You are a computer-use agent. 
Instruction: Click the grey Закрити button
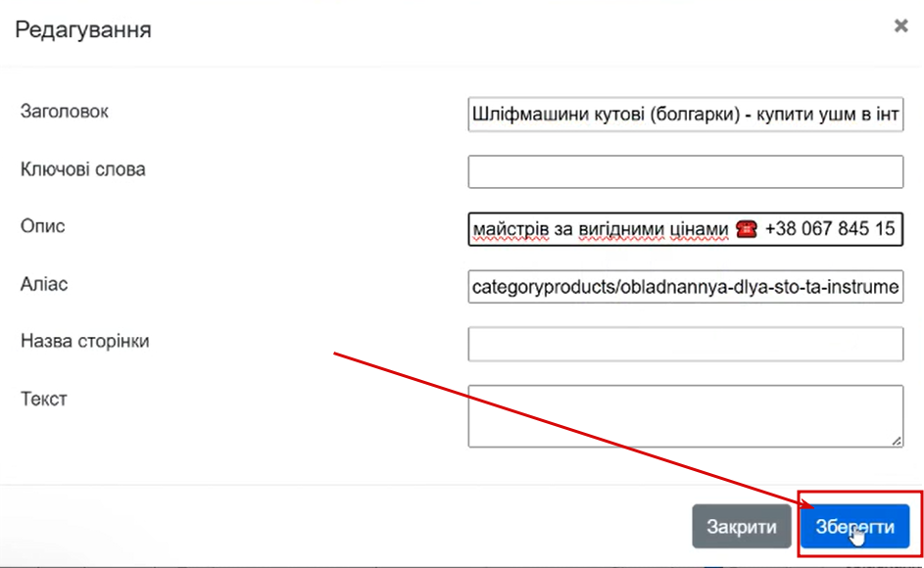point(742,526)
